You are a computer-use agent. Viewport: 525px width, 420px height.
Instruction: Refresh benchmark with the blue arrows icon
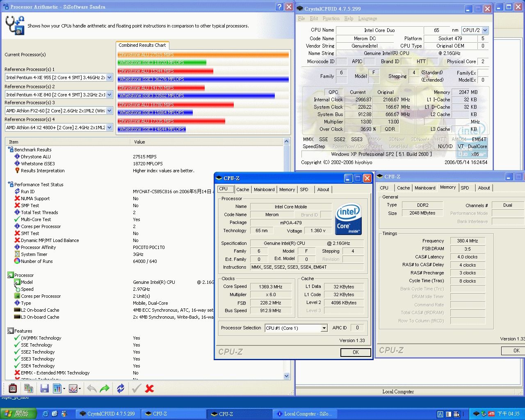[x=121, y=388]
